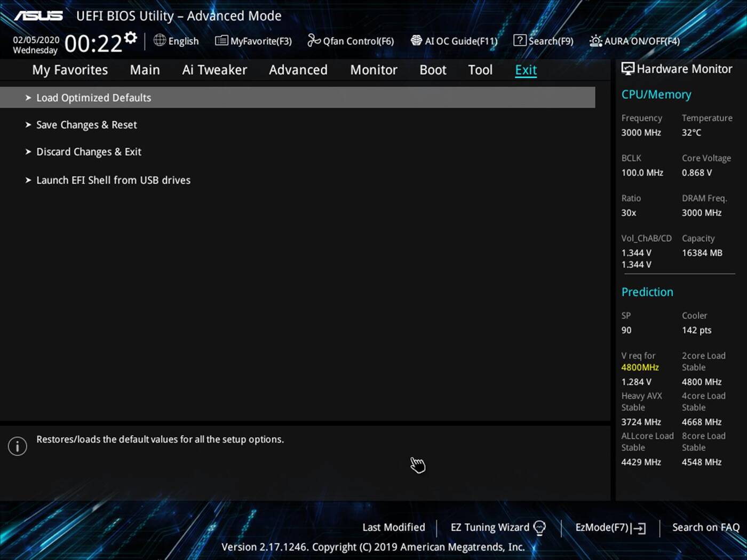Choose Save Changes & Reset
The image size is (747, 560).
(86, 124)
